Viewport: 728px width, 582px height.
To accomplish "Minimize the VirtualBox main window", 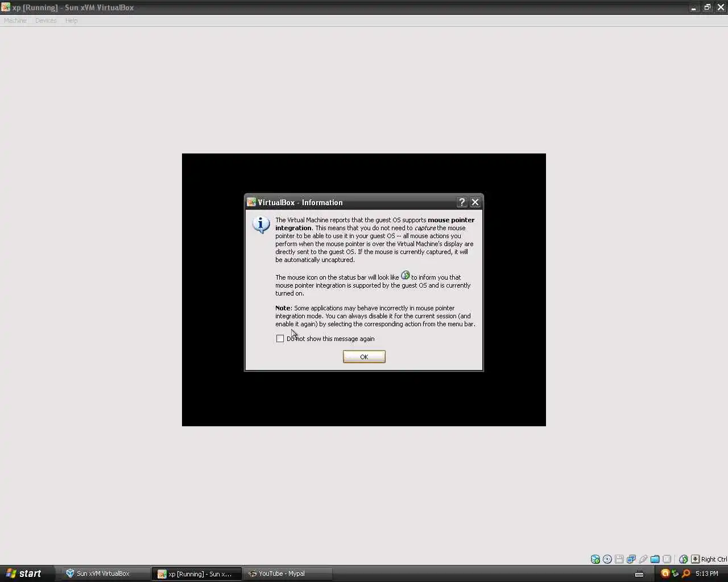I will 693,7.
